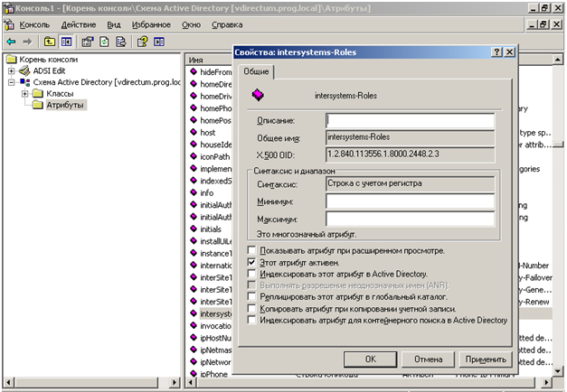The width and height of the screenshot is (567, 392).
Task: Click list vertical scrollbar up arrow
Action: 558,60
